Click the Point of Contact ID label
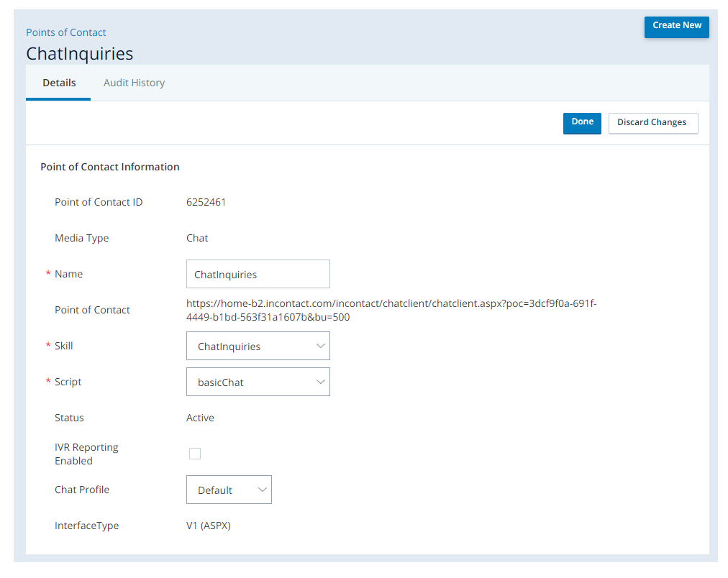This screenshot has width=728, height=578. [x=99, y=202]
